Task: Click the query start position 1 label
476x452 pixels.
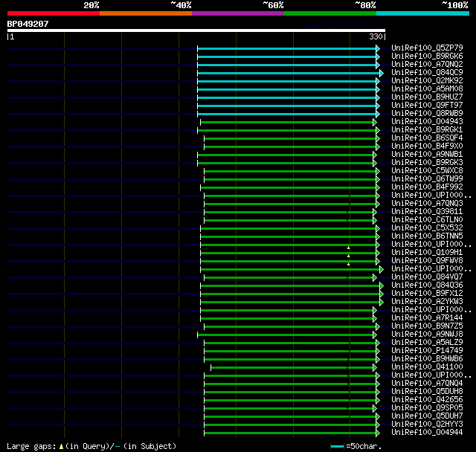Action: 12,36
